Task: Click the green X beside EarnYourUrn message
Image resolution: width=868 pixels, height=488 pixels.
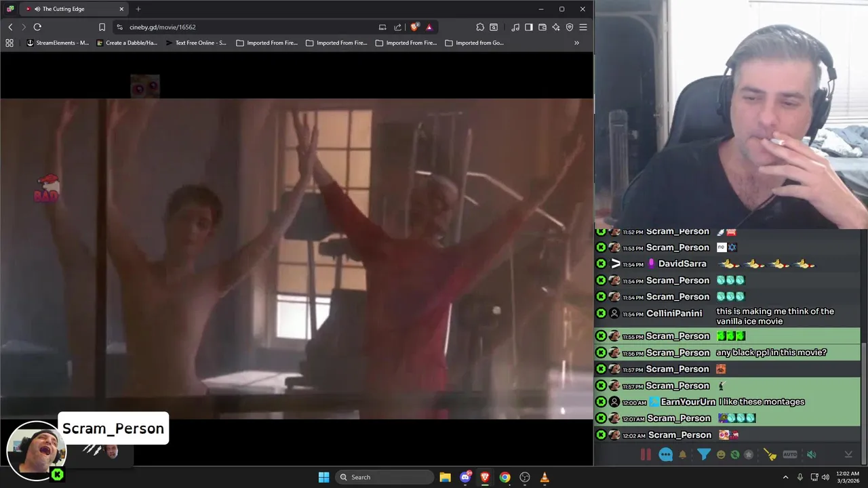Action: coord(601,402)
